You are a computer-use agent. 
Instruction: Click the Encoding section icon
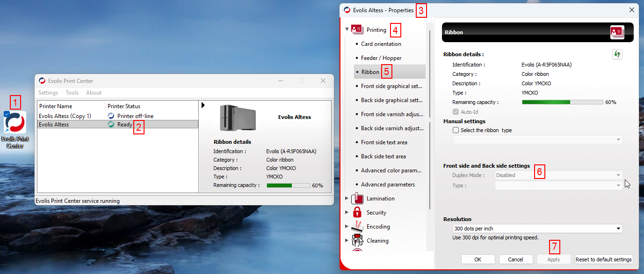(357, 226)
